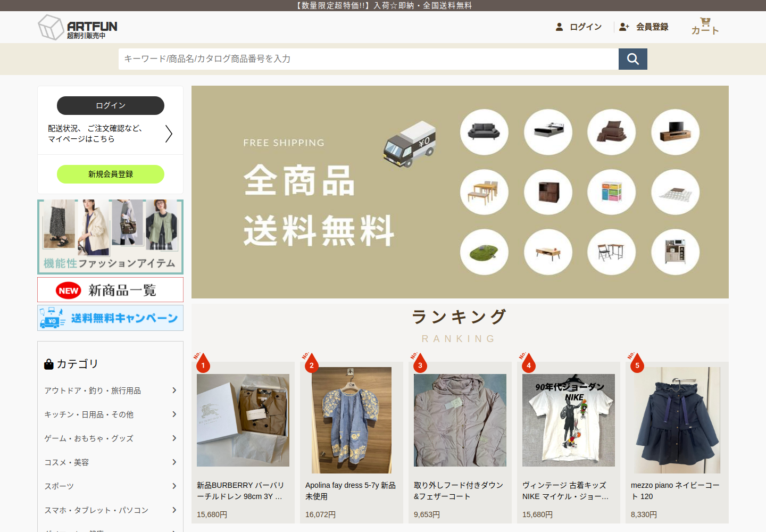Click the search magnifier button
This screenshot has height=532, width=766.
(633, 59)
